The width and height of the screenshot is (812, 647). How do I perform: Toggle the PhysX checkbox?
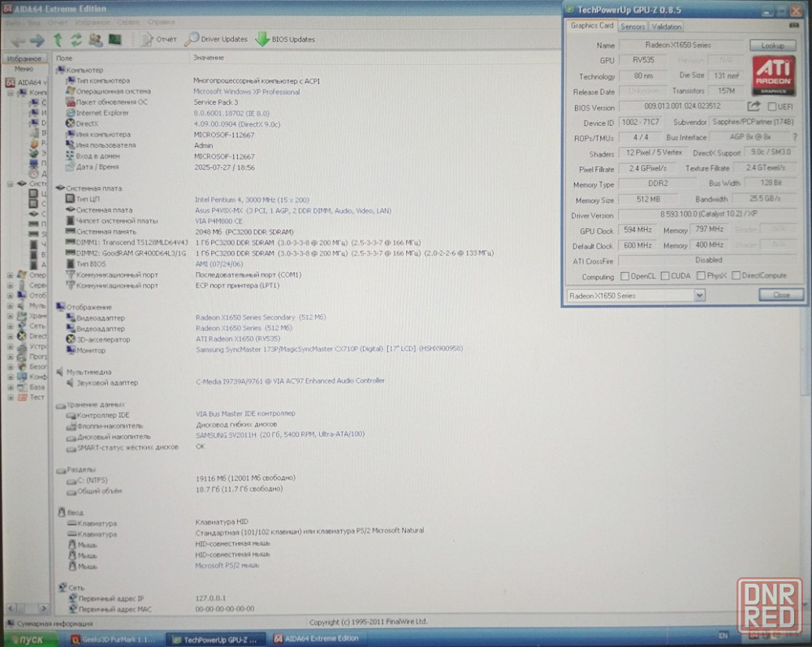point(702,275)
